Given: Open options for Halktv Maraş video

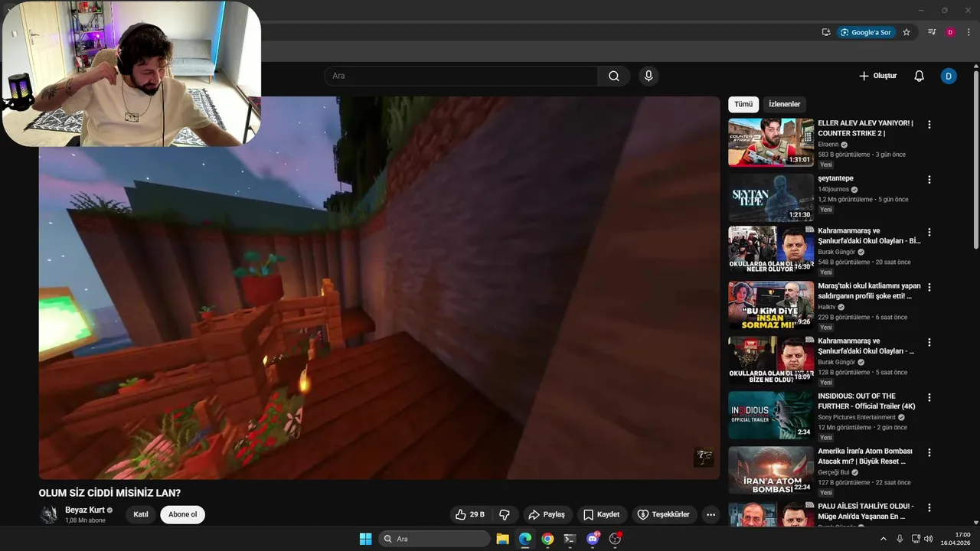Looking at the screenshot, I should click(x=929, y=287).
